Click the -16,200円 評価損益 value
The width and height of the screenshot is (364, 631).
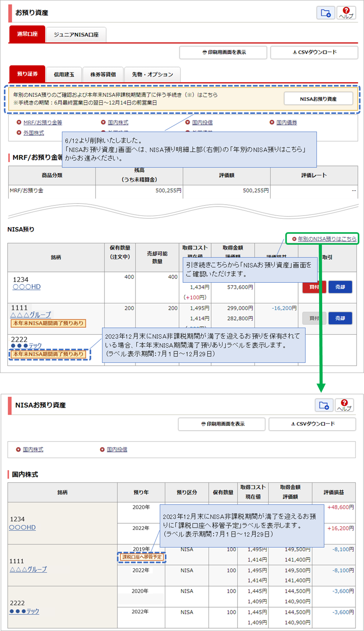pyautogui.click(x=284, y=308)
